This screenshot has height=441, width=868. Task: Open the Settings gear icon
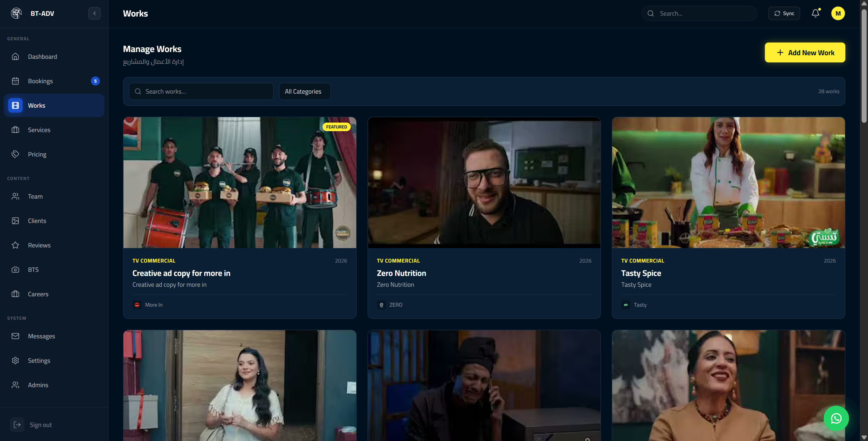click(16, 360)
